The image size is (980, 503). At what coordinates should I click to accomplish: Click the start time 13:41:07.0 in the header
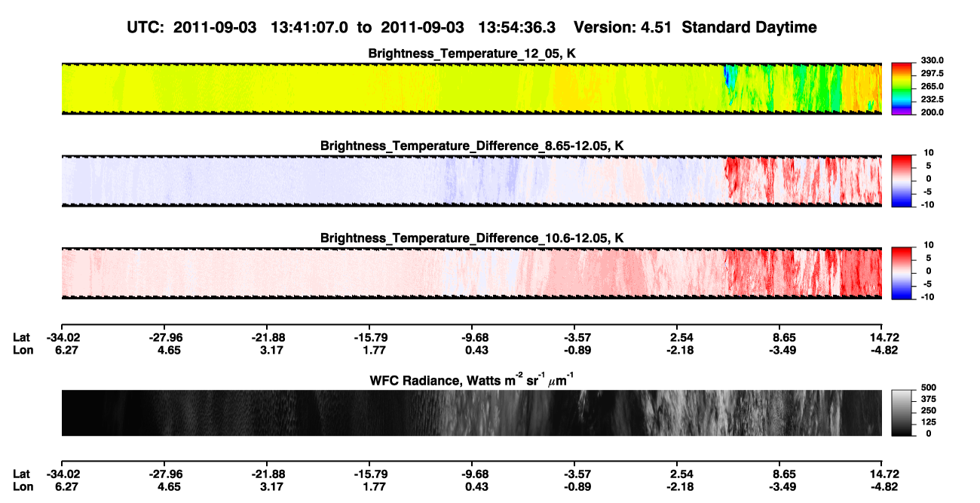[308, 27]
